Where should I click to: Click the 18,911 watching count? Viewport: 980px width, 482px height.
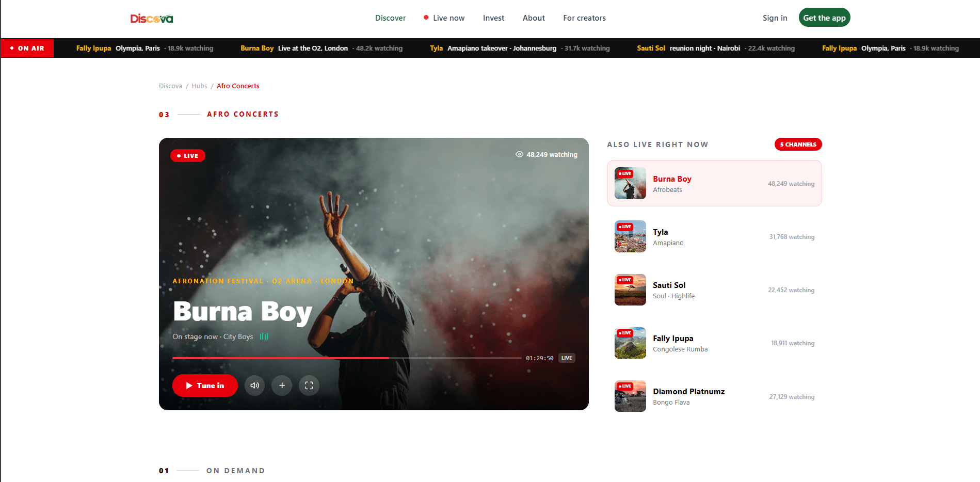coord(793,343)
